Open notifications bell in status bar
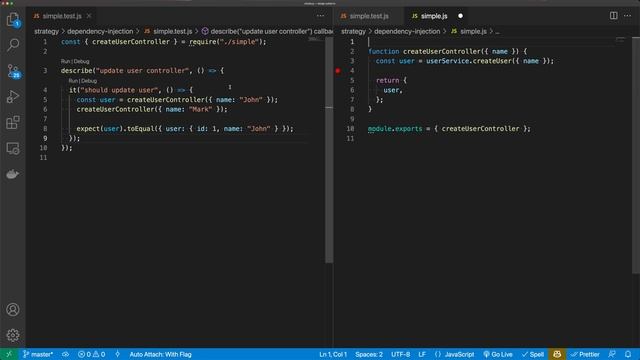This screenshot has height=360, width=640. 628,354
